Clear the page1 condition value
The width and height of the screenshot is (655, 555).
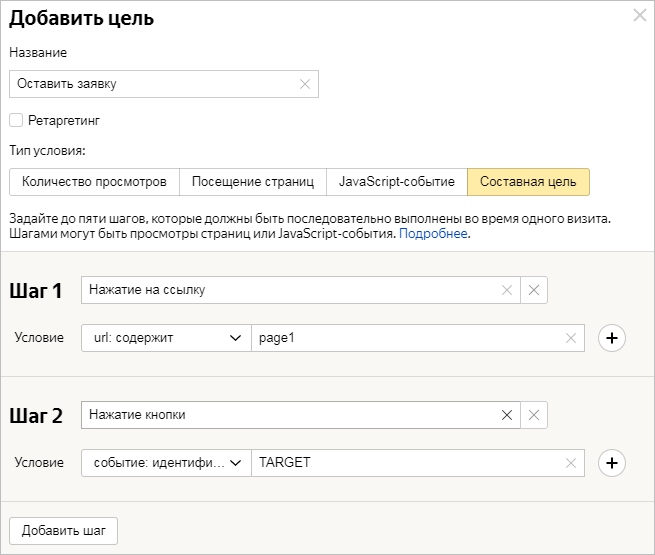(x=571, y=338)
